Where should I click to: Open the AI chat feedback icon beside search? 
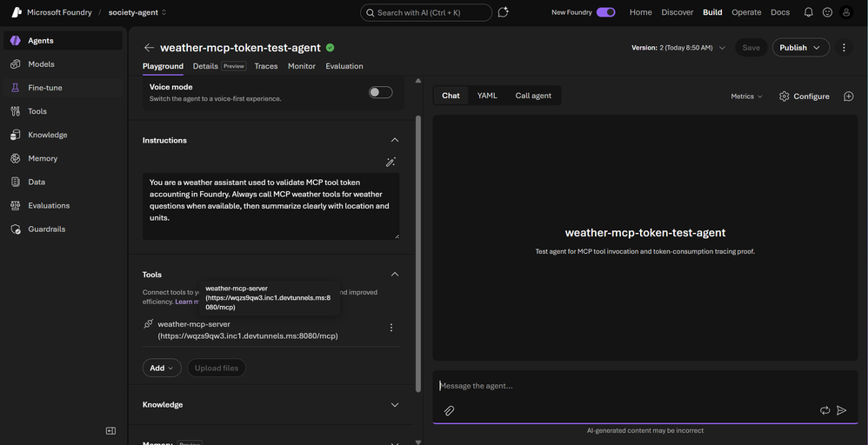click(503, 12)
